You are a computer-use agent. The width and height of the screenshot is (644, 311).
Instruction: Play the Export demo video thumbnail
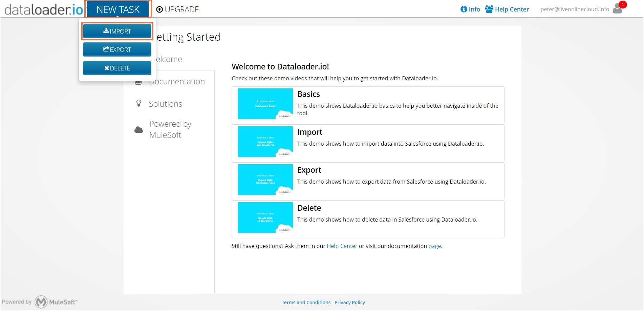(265, 180)
